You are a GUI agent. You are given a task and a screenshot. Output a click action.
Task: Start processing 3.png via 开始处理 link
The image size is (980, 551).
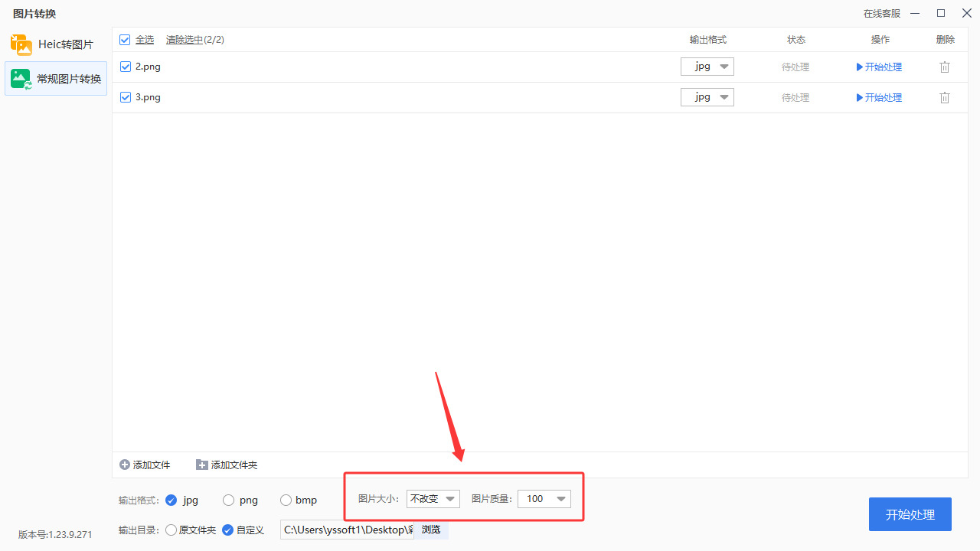tap(884, 98)
